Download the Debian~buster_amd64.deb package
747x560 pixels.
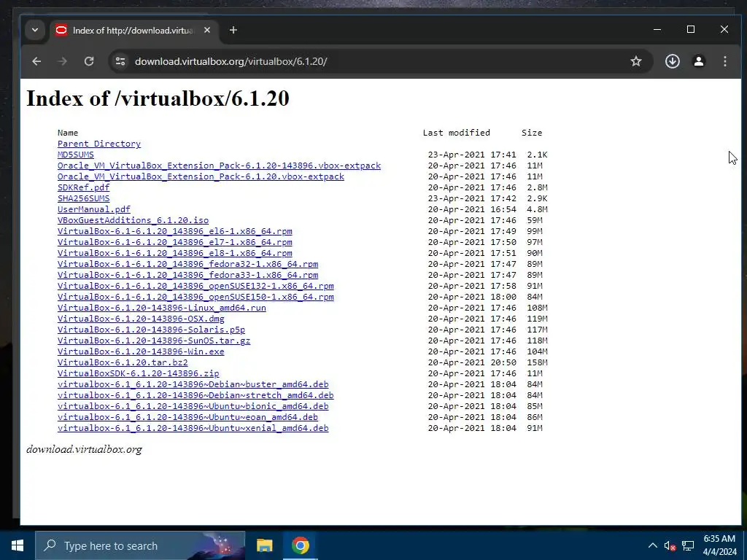click(x=193, y=385)
